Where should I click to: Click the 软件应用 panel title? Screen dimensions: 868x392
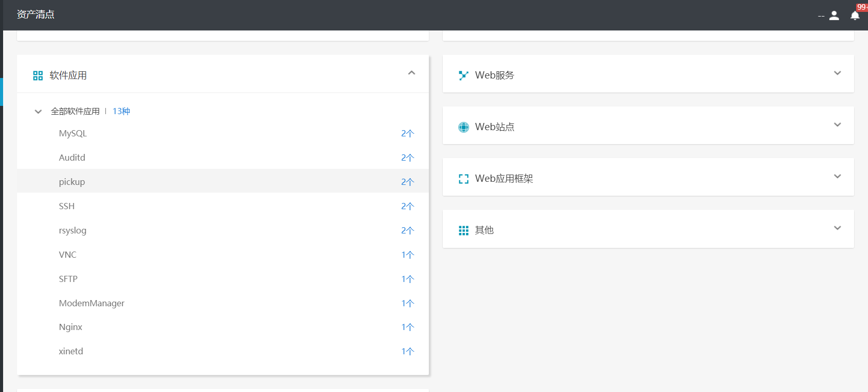68,75
